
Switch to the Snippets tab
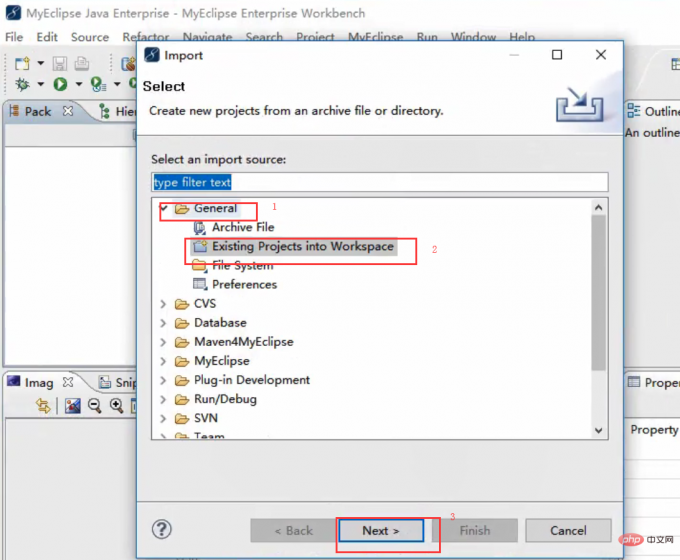tap(117, 383)
